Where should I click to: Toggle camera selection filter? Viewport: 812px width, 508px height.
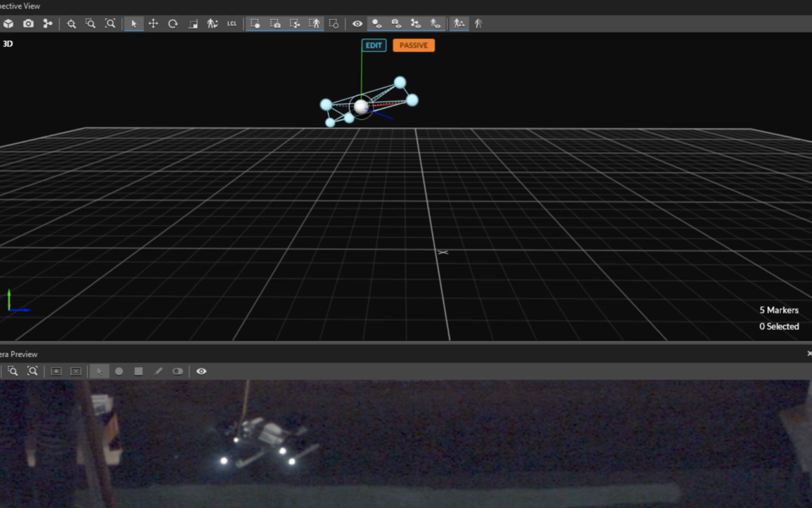[x=275, y=23]
